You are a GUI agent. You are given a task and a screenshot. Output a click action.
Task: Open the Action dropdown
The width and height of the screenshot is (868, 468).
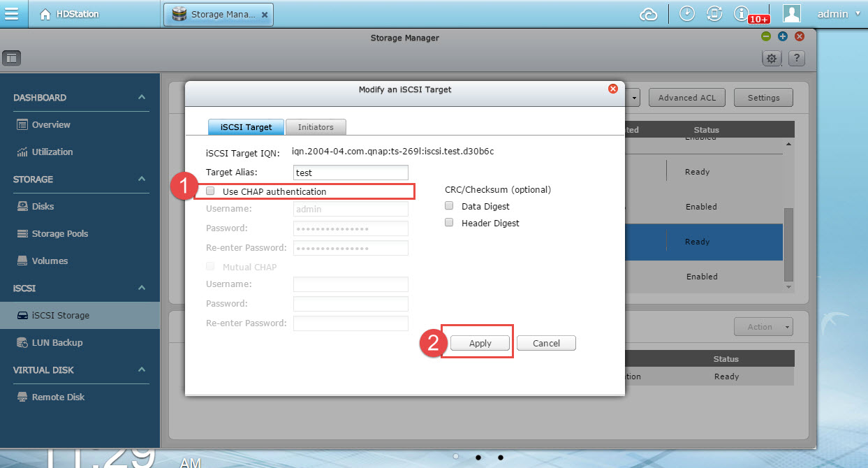tap(763, 327)
